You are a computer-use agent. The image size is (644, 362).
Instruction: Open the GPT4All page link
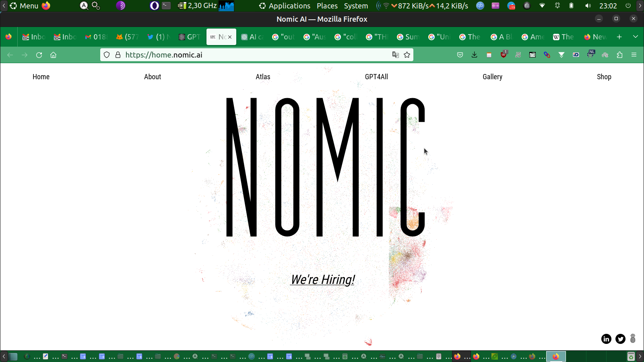coord(376,77)
